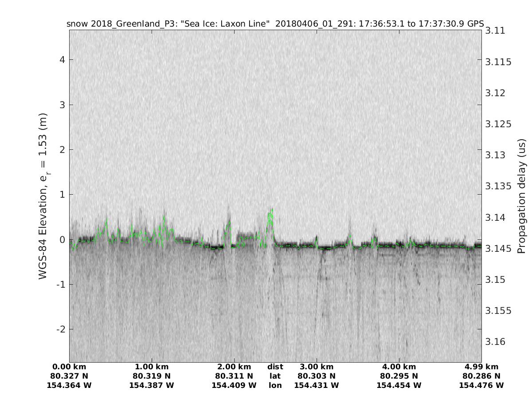Click the 2.00 km x-axis tick label
This screenshot has width=532, height=399.
(234, 367)
